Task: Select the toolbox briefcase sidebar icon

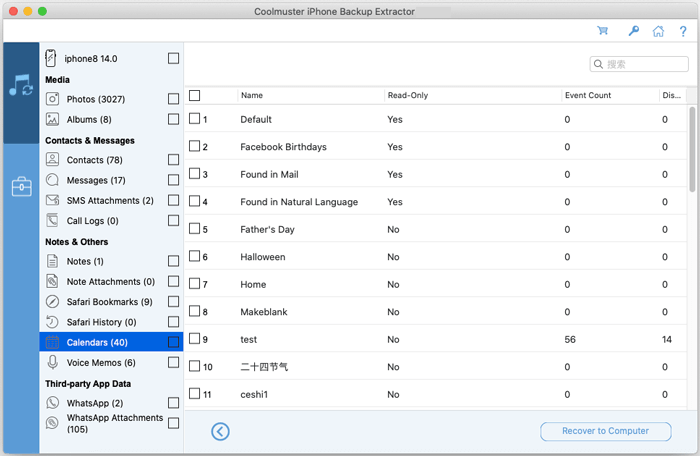Action: (21, 186)
